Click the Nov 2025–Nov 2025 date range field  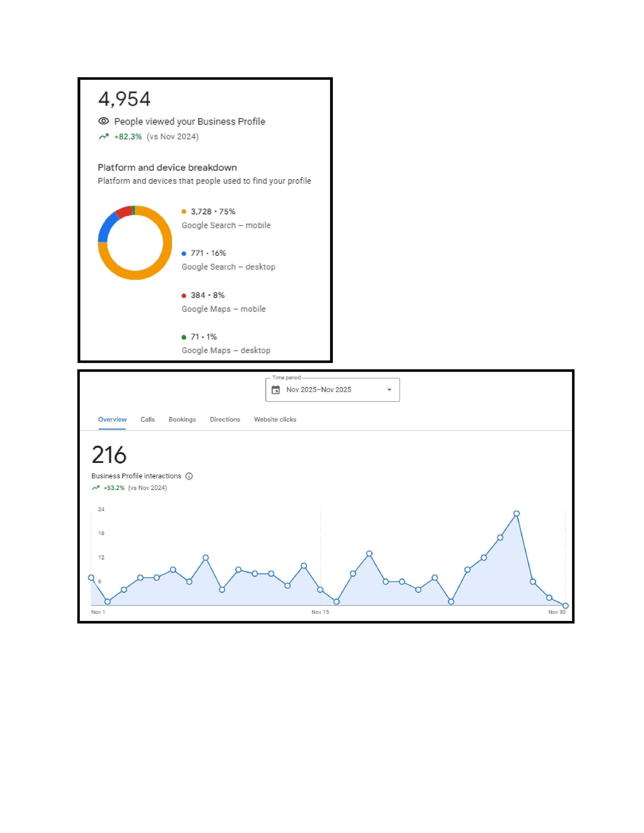click(318, 390)
